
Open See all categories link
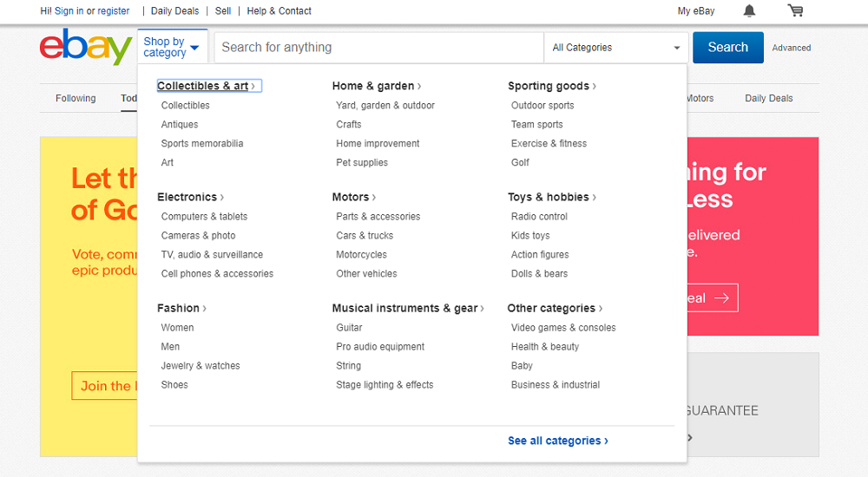coord(557,441)
